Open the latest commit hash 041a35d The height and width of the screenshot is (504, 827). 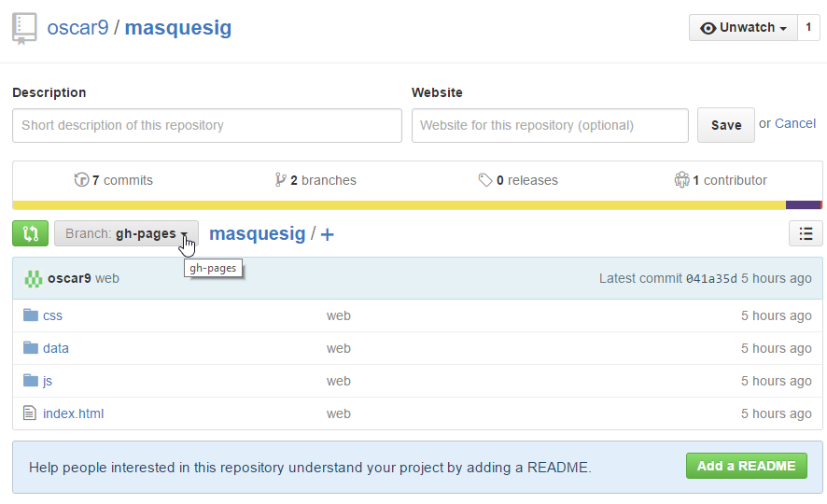[711, 278]
